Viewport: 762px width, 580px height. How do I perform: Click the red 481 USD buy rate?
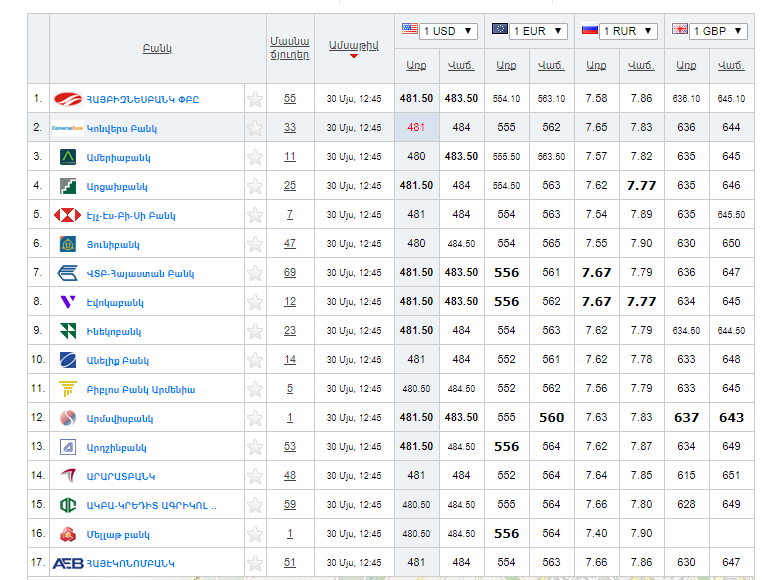coord(416,127)
